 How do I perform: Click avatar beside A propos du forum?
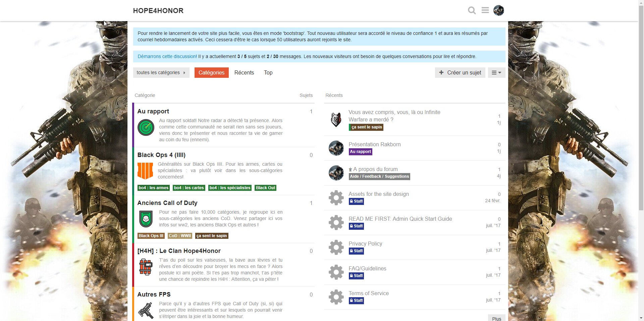click(x=336, y=173)
